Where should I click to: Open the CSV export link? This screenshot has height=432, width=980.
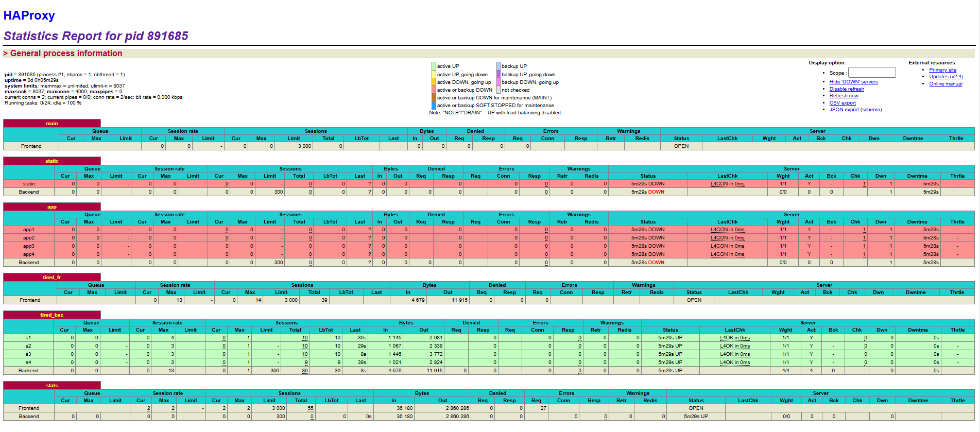[843, 103]
